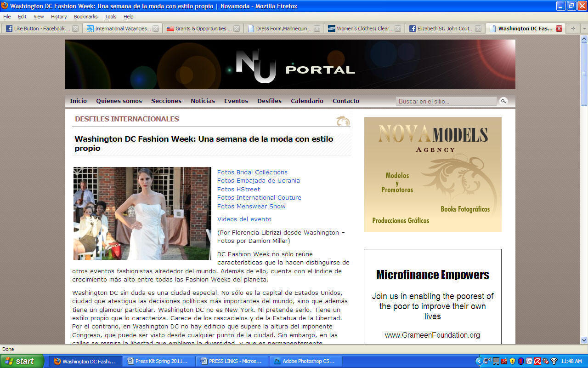Close the Women's Clothes tab
The width and height of the screenshot is (588, 368).
pyautogui.click(x=398, y=29)
